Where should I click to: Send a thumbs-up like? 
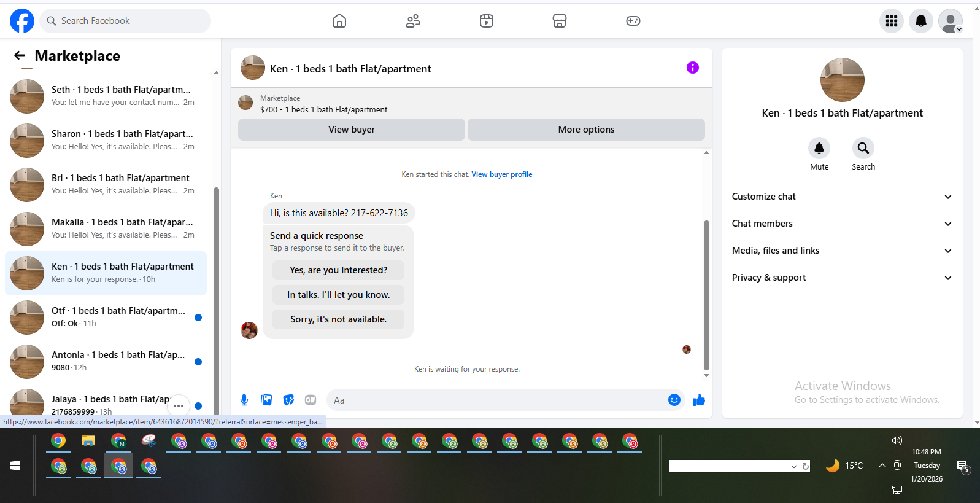click(x=699, y=400)
